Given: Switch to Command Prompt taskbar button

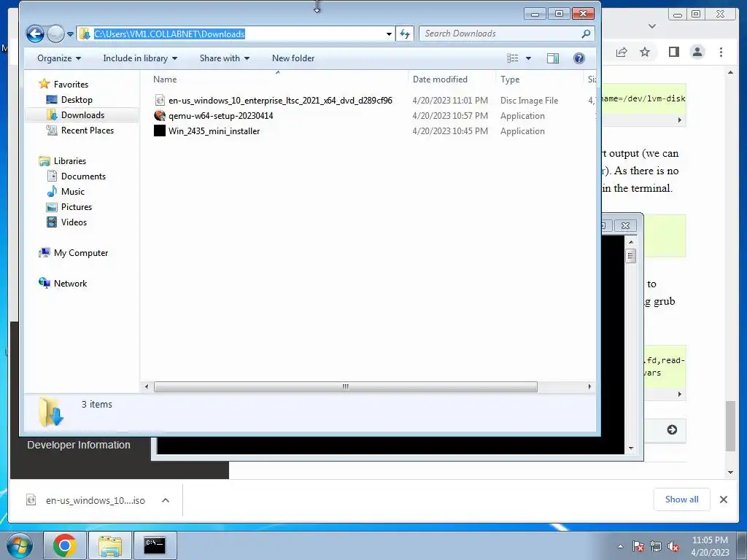Looking at the screenshot, I should 155,545.
